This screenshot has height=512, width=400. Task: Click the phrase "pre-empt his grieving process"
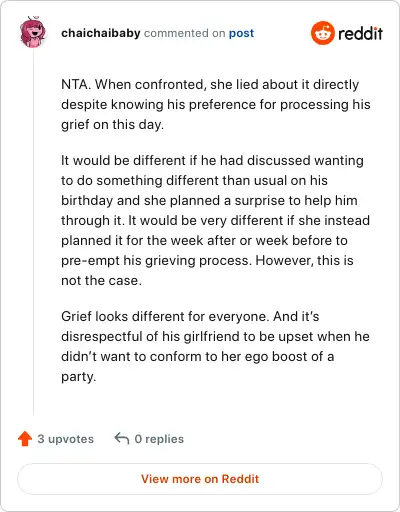156,260
